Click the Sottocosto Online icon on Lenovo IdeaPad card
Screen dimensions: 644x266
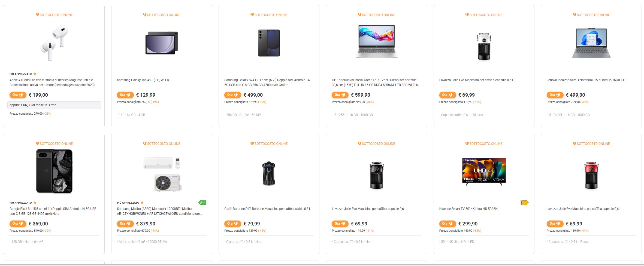click(574, 15)
